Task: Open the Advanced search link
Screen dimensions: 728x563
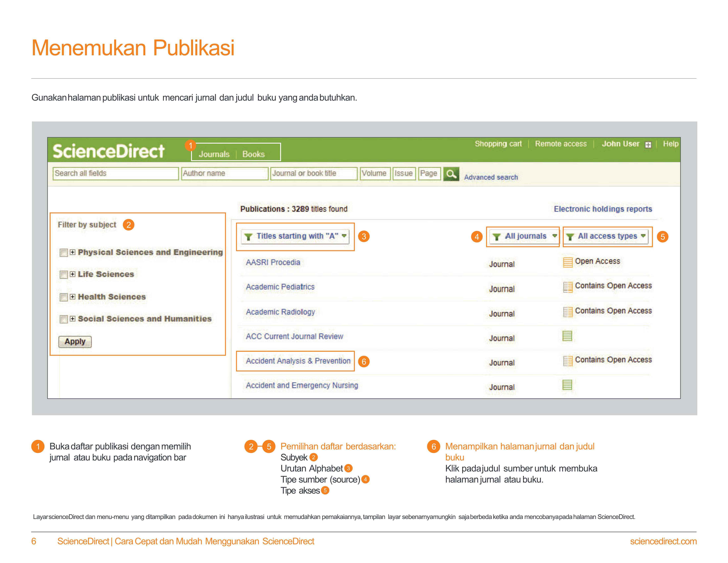Action: coord(491,178)
